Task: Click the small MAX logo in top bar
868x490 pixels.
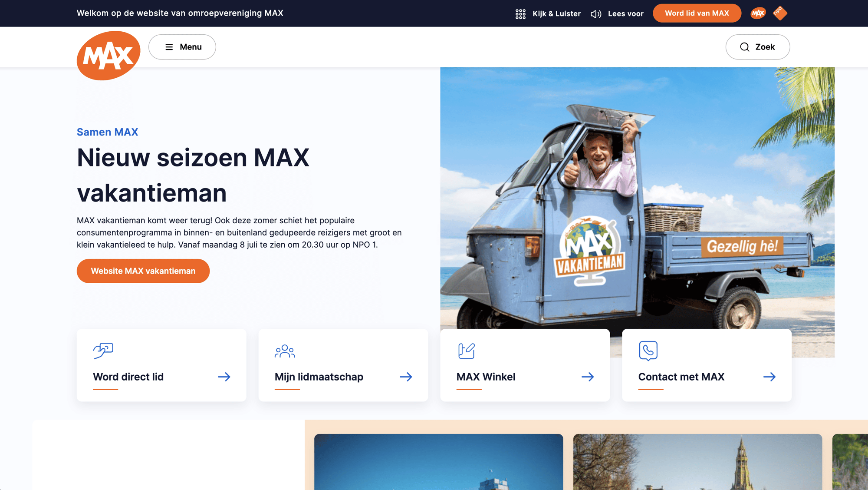Action: point(758,13)
